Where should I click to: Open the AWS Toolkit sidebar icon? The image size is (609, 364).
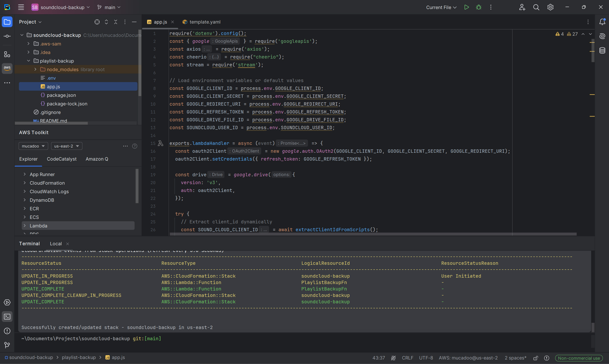(x=7, y=68)
